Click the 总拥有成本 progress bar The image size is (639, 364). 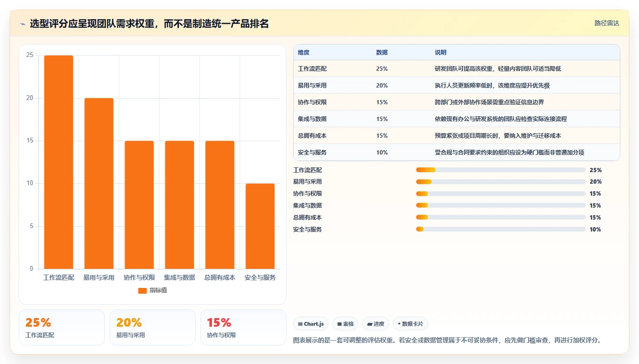[x=501, y=218]
